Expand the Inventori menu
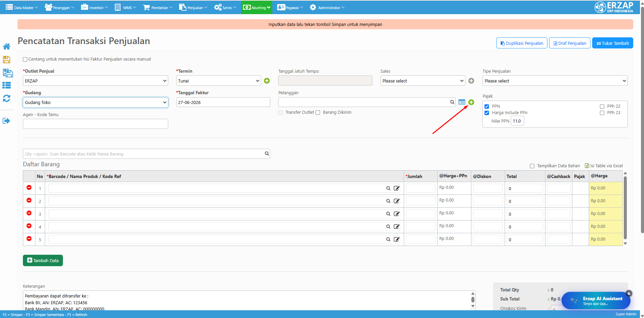This screenshot has width=644, height=318. (95, 7)
